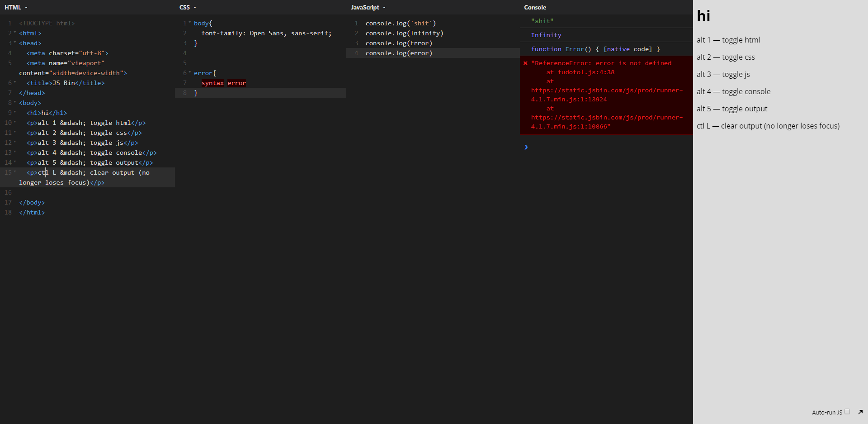Viewport: 868px width, 424px height.
Task: Click the Infinity console output entry
Action: pyautogui.click(x=546, y=35)
